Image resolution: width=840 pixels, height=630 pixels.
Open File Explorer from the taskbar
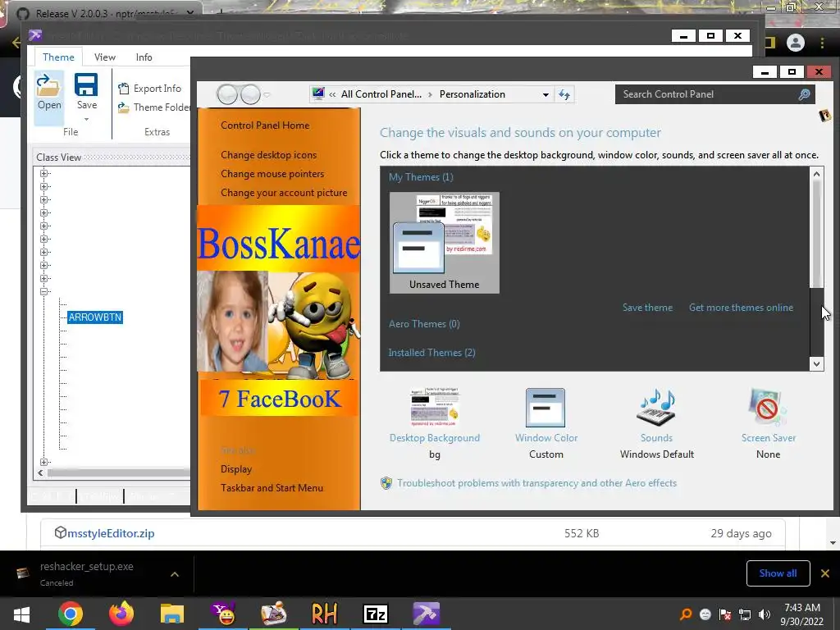172,614
